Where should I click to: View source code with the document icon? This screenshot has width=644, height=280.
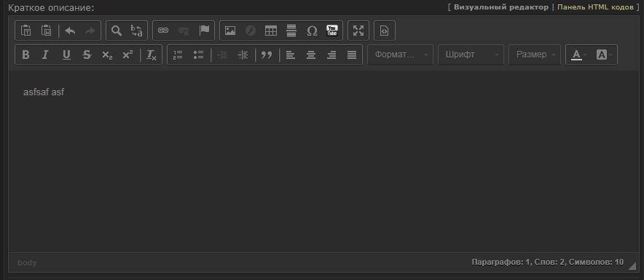[x=385, y=31]
